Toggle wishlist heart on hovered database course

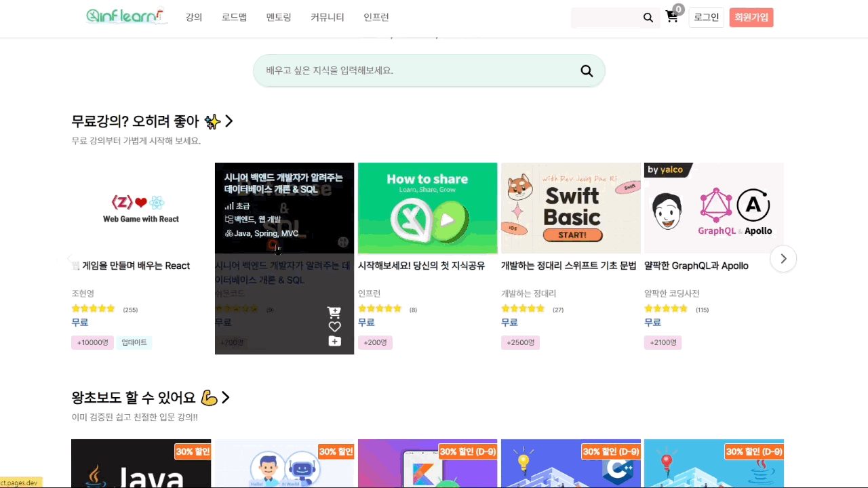click(x=334, y=327)
